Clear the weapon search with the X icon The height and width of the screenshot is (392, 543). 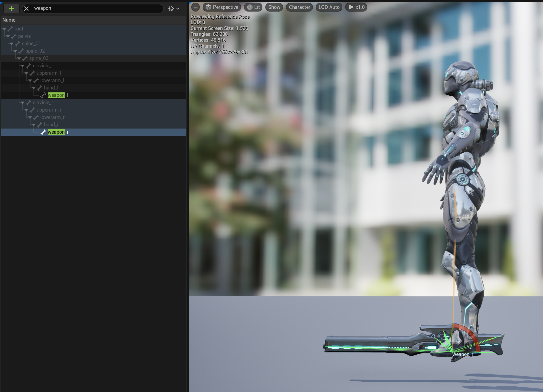point(26,9)
